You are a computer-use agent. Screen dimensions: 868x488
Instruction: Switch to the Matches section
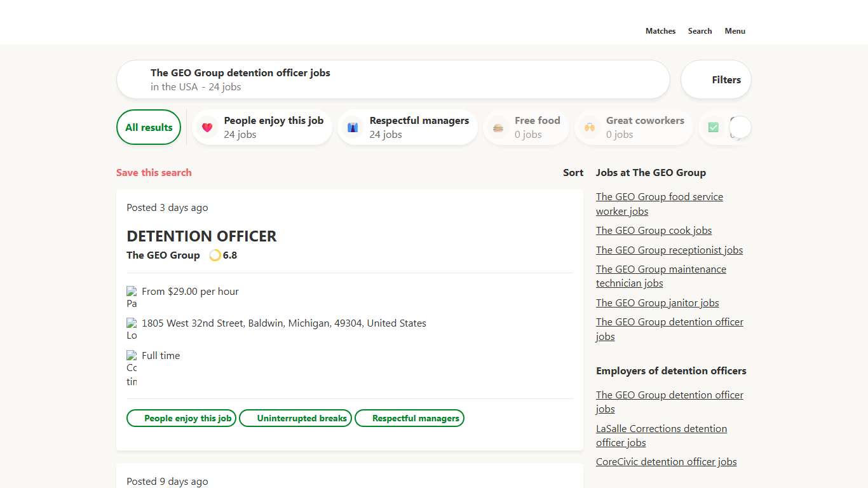(x=660, y=30)
